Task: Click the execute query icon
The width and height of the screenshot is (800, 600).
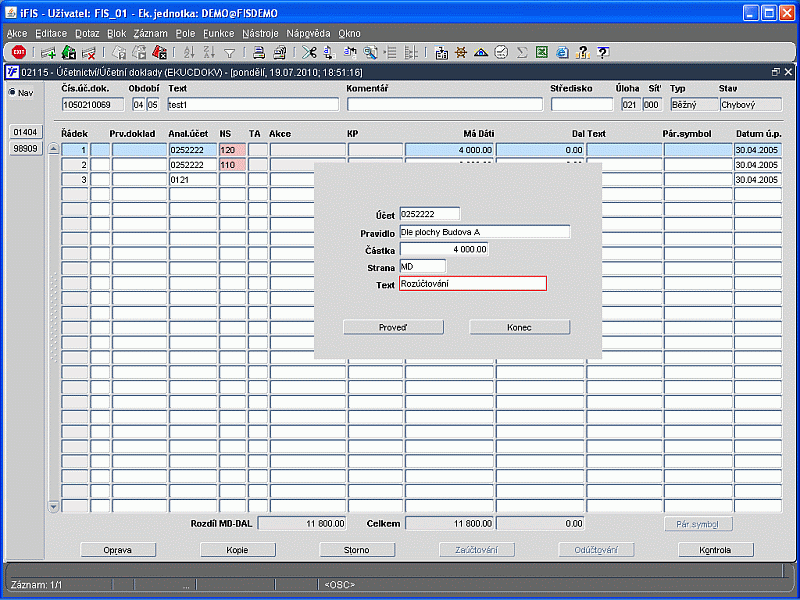Action: pyautogui.click(x=139, y=52)
